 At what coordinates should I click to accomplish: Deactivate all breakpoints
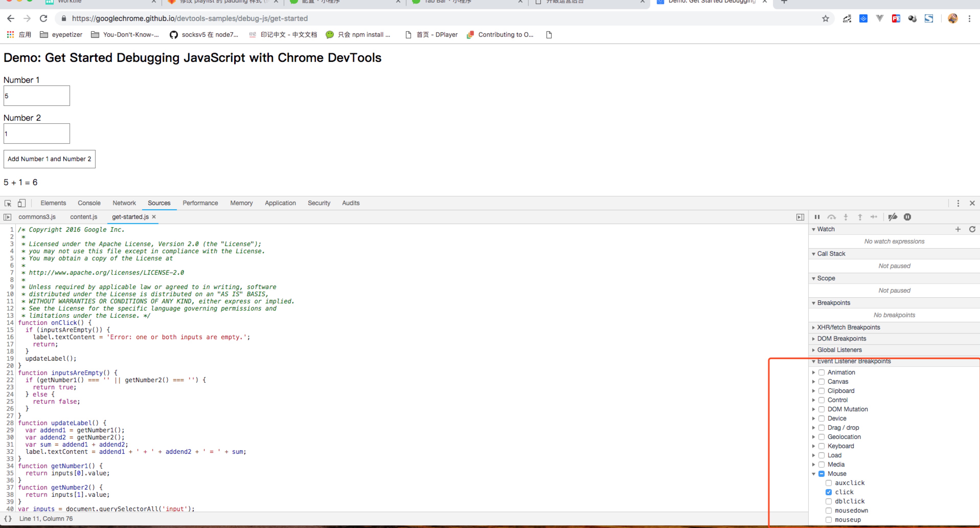[893, 217]
